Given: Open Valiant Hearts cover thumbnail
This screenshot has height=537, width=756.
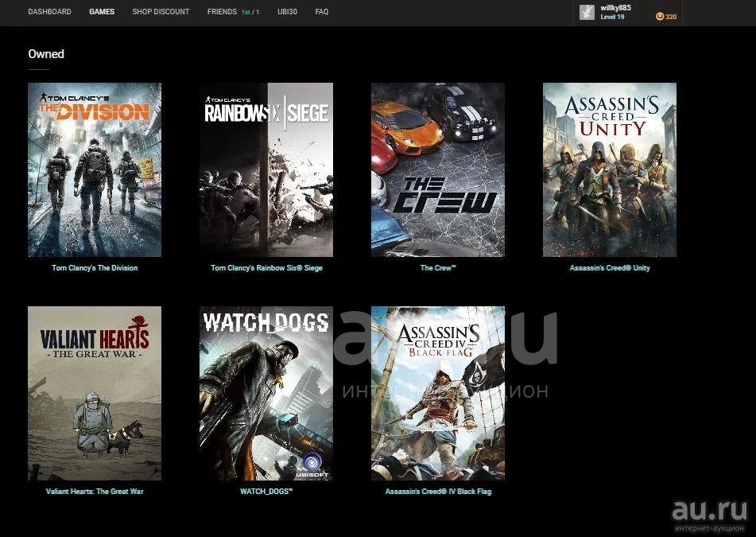Looking at the screenshot, I should pos(95,393).
